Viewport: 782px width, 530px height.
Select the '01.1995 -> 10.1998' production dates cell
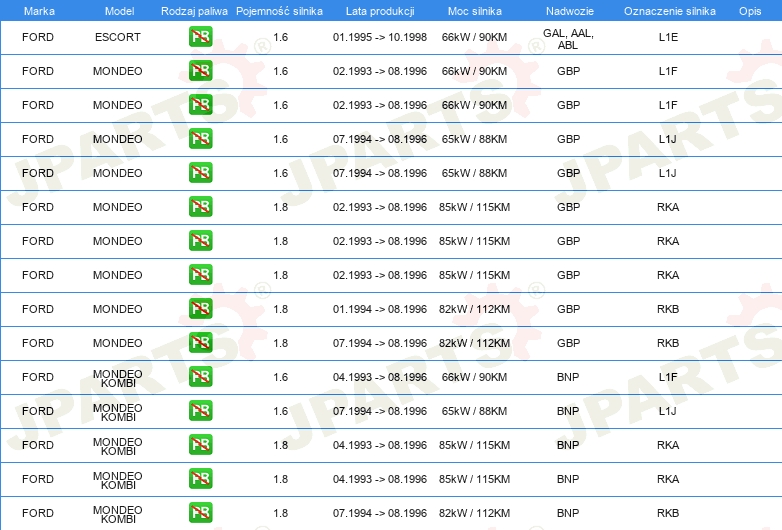[380, 37]
